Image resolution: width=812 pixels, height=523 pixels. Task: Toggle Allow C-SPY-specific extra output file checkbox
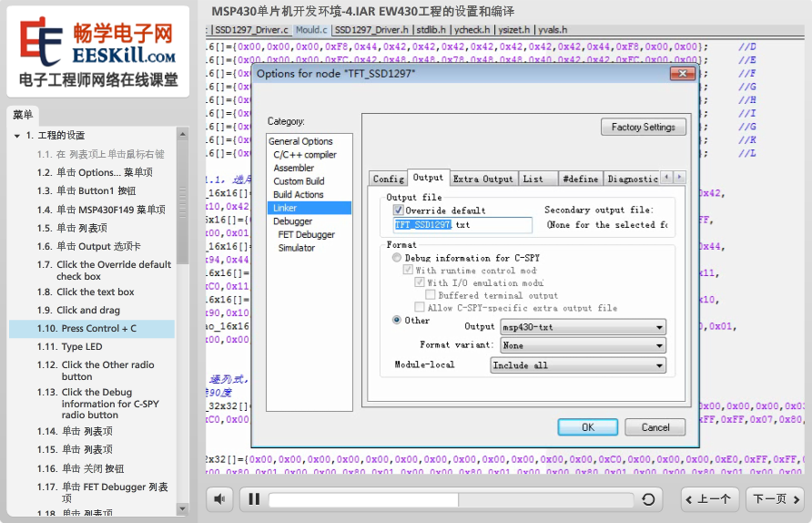click(x=420, y=307)
